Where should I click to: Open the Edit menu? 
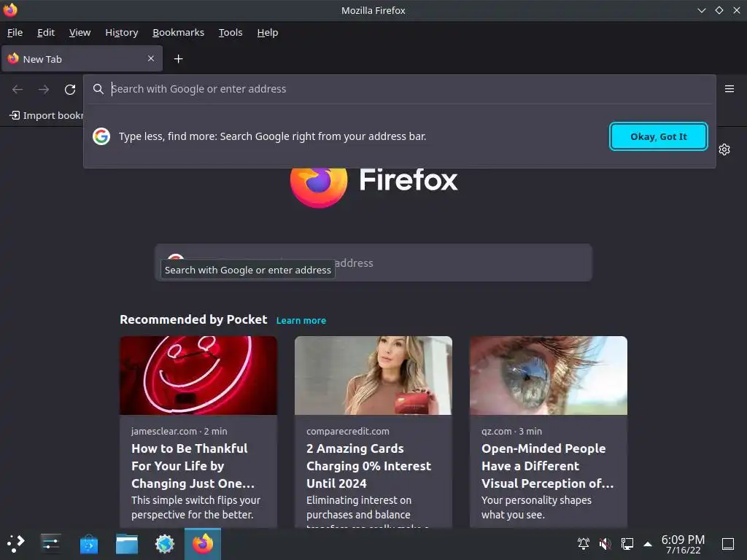pyautogui.click(x=46, y=32)
